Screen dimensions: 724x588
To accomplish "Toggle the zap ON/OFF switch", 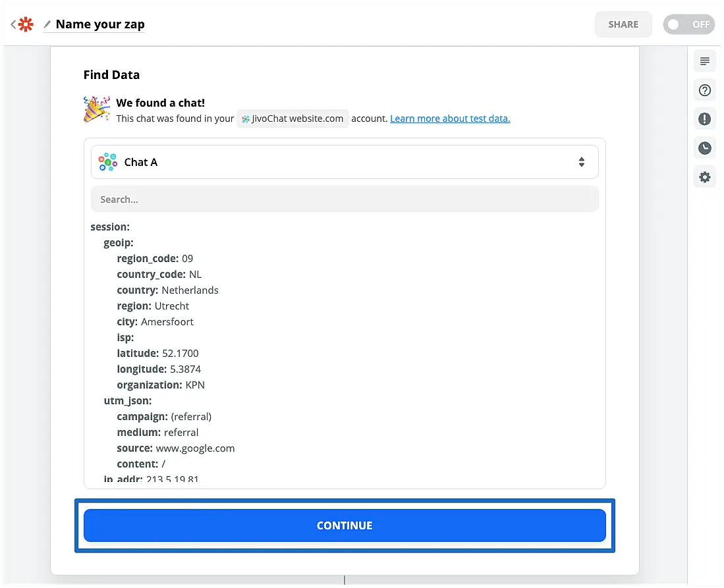I will coord(688,24).
